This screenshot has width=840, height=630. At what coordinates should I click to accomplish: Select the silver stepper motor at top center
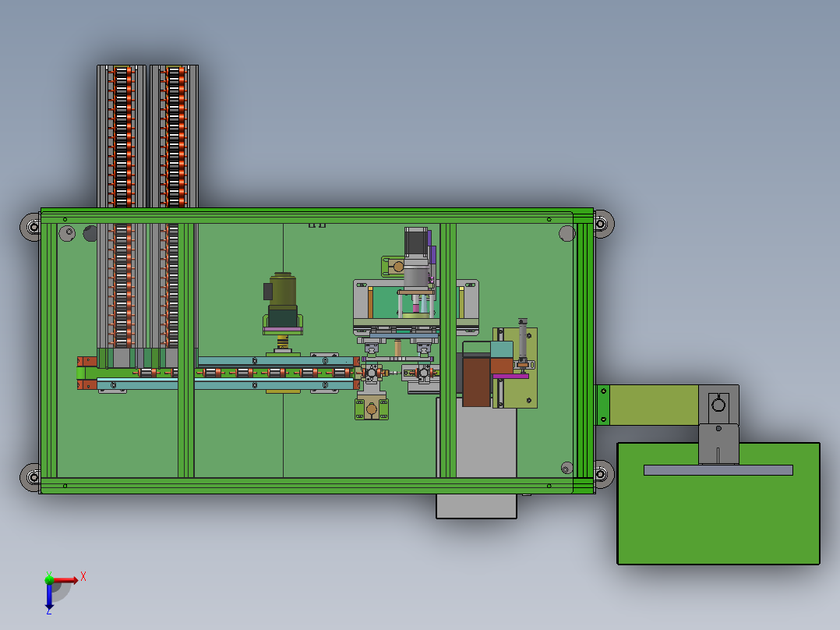tap(416, 258)
